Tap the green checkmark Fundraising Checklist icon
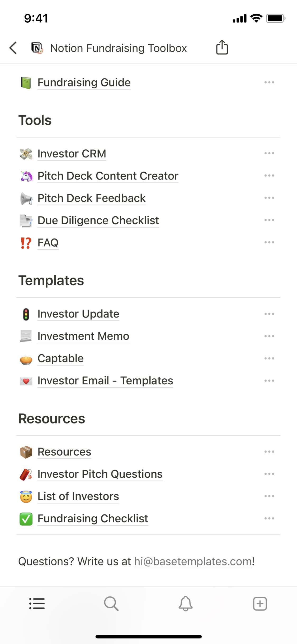The image size is (297, 644). tap(26, 519)
